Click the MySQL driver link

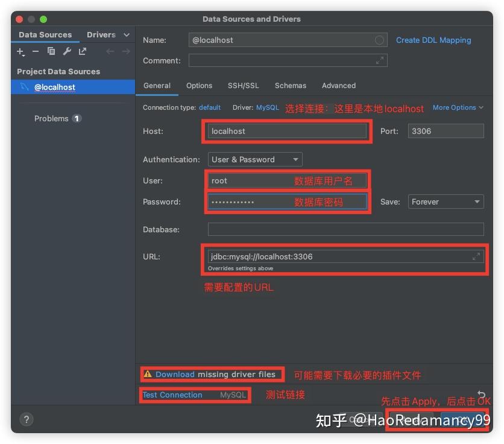(268, 107)
